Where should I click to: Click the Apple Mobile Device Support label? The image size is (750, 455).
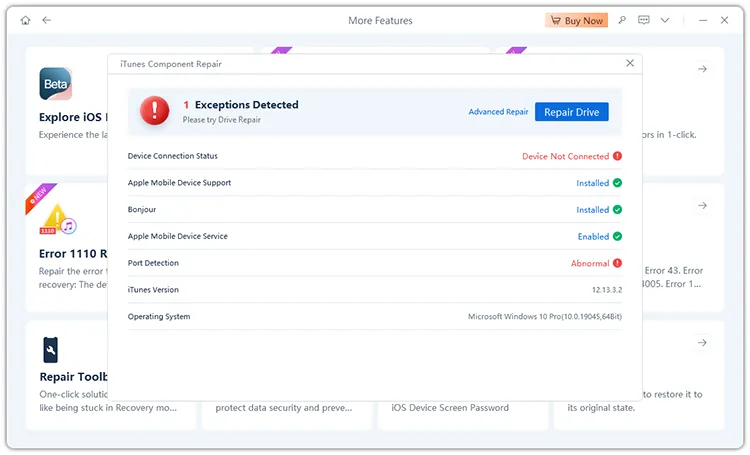[x=179, y=183]
